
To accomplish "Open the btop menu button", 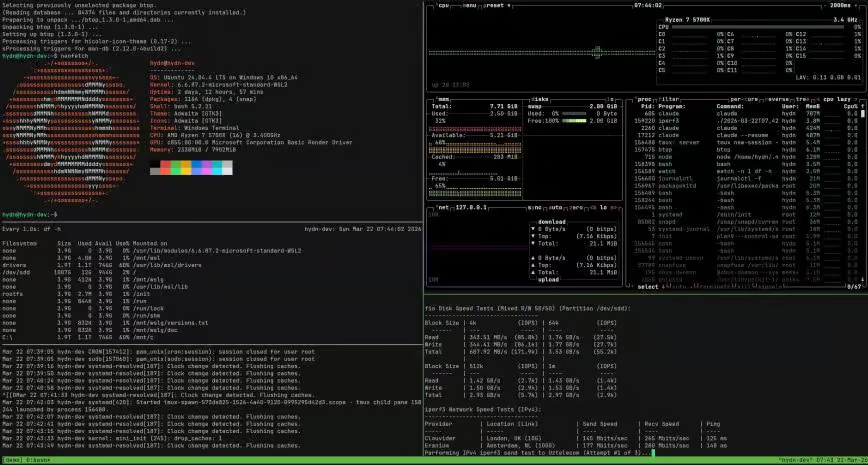I will 468,5.
